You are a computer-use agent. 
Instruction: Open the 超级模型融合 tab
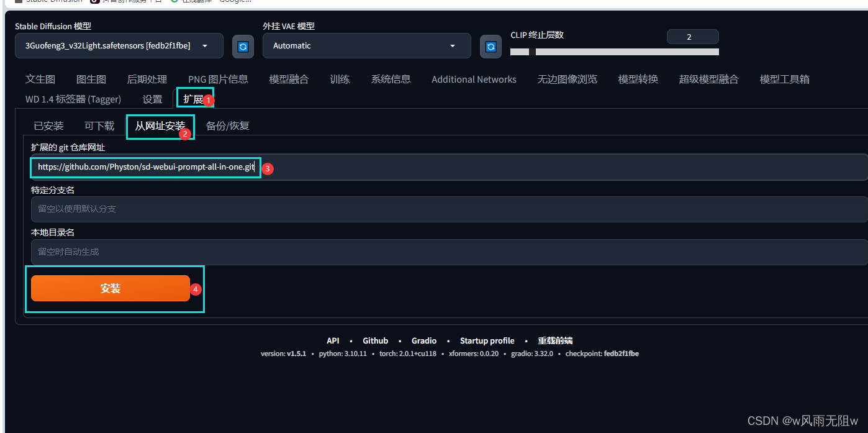[x=708, y=79]
